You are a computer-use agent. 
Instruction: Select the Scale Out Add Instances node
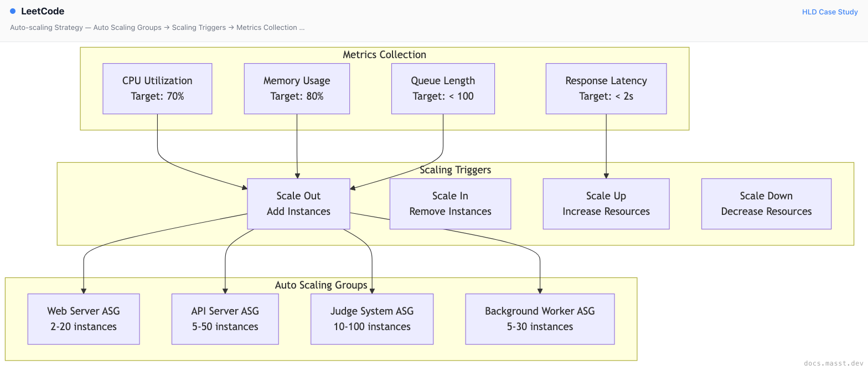(298, 204)
